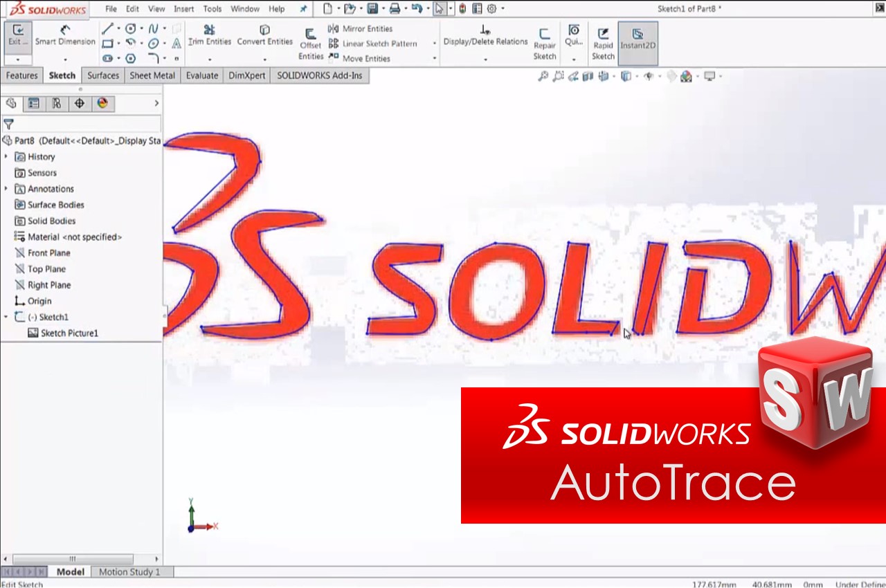Expand the Annotations folder
The height and width of the screenshot is (588, 886).
click(x=6, y=189)
